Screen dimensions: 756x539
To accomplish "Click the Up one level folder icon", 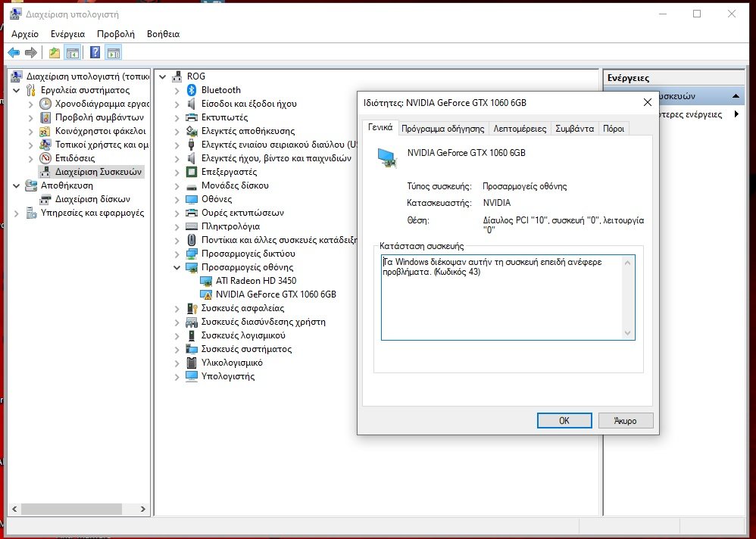I will coord(55,52).
